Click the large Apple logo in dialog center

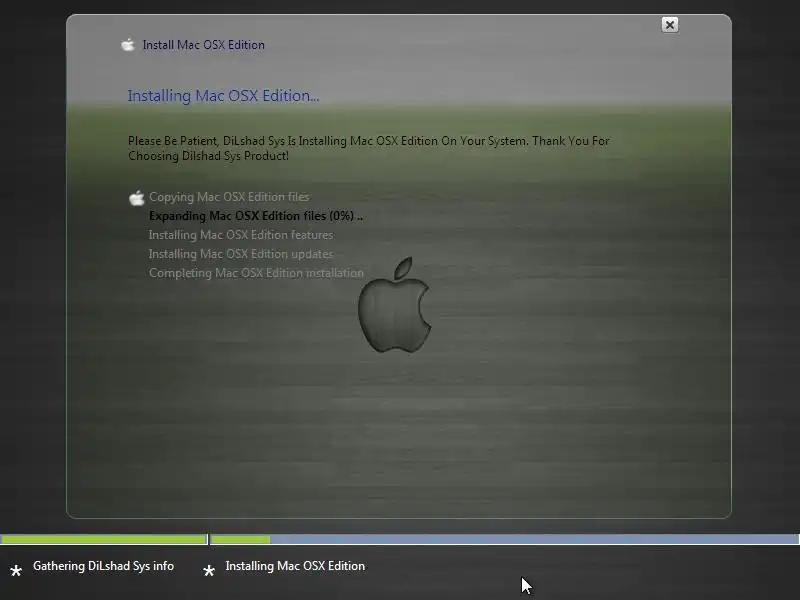point(394,305)
